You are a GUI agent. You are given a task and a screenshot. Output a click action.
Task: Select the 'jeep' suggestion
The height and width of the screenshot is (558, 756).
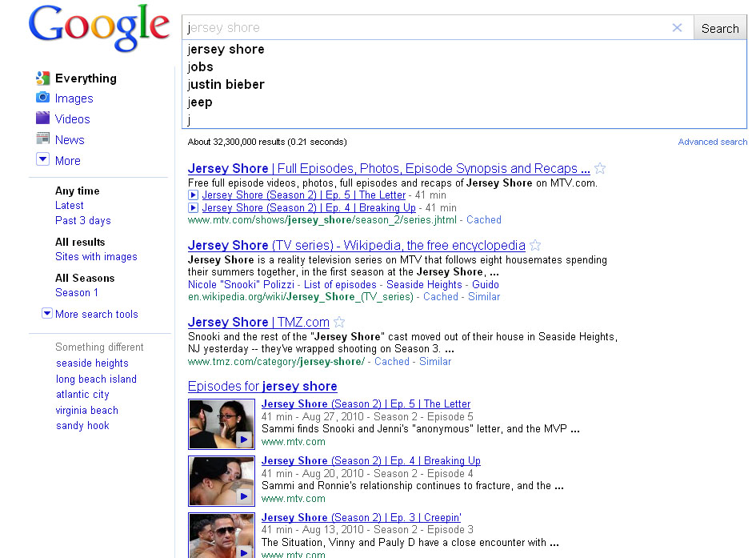(464, 102)
